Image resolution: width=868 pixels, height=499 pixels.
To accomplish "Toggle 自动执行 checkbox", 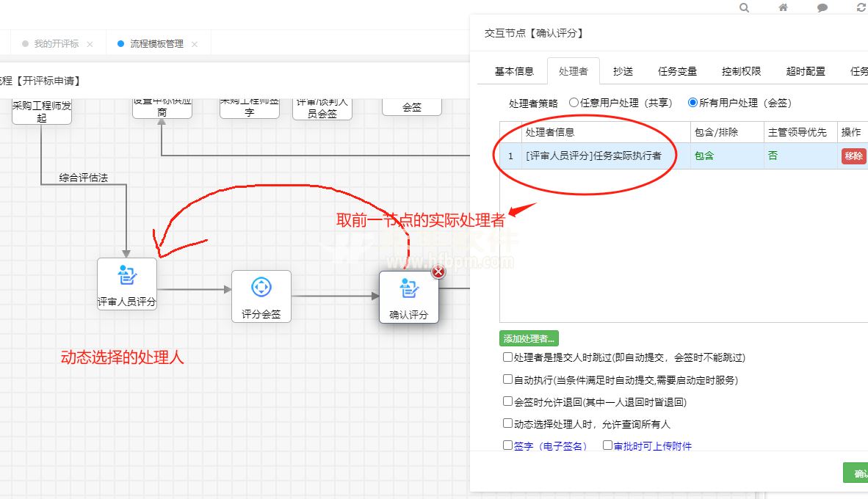I will pos(507,379).
